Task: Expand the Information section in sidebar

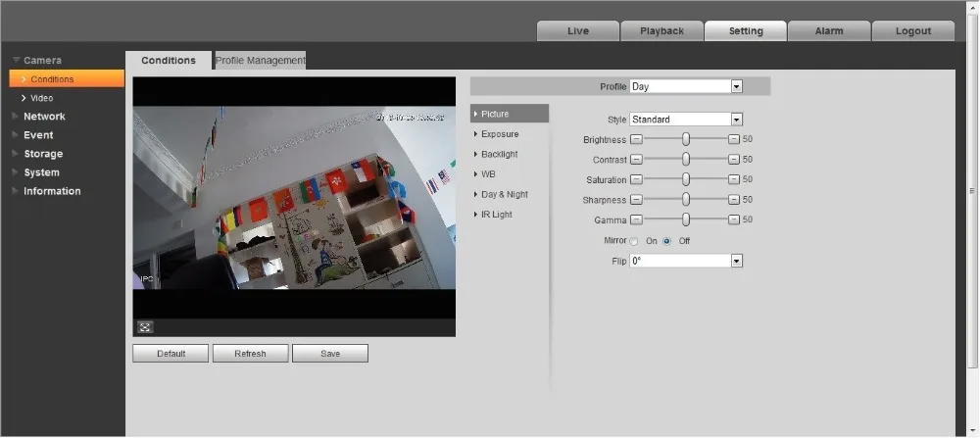Action: tap(46, 191)
